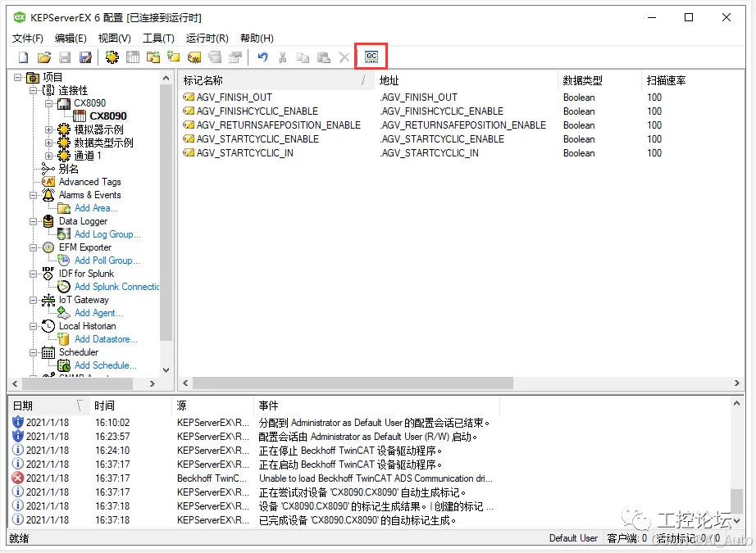Viewport: 756px width, 553px height.
Task: Expand the 数据类型示例 channel
Action: click(48, 143)
